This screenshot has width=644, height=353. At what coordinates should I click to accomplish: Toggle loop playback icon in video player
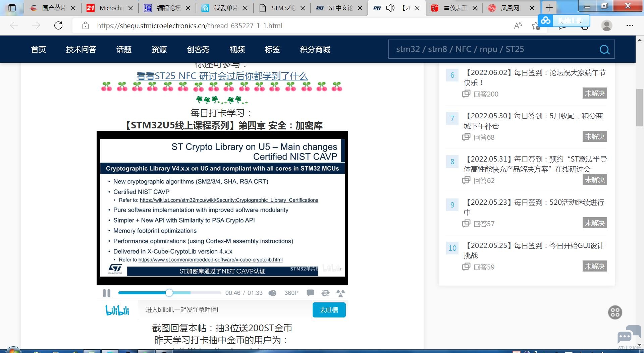point(325,293)
